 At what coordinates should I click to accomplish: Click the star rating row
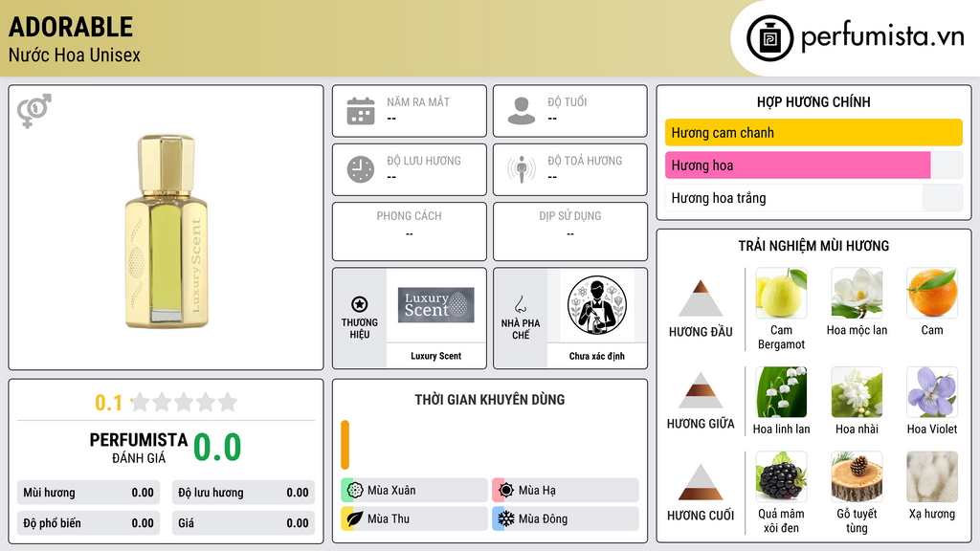184,403
